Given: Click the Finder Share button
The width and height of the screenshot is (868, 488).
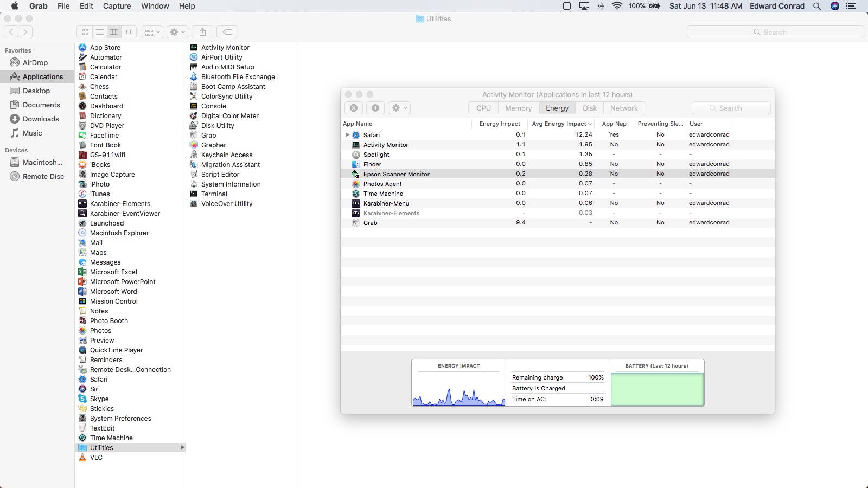Looking at the screenshot, I should (202, 32).
